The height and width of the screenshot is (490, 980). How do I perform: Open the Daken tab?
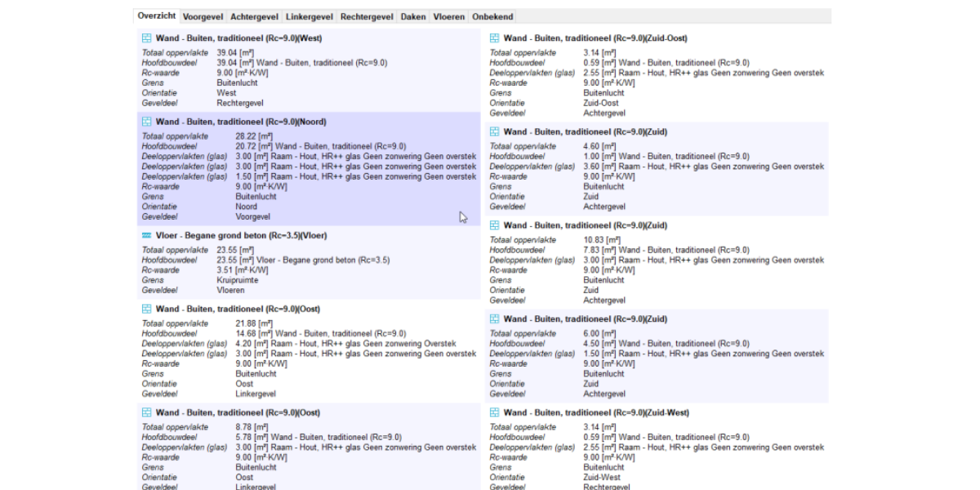[413, 16]
